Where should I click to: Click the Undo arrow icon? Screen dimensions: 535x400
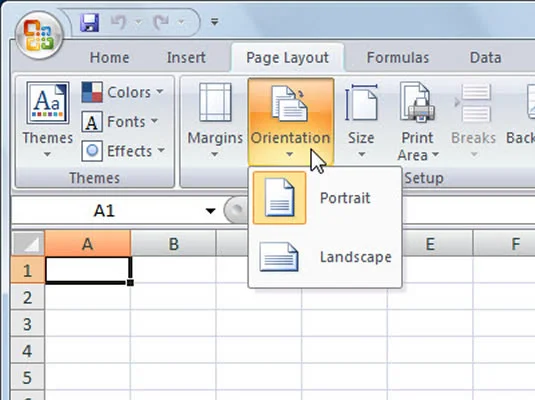tap(118, 23)
